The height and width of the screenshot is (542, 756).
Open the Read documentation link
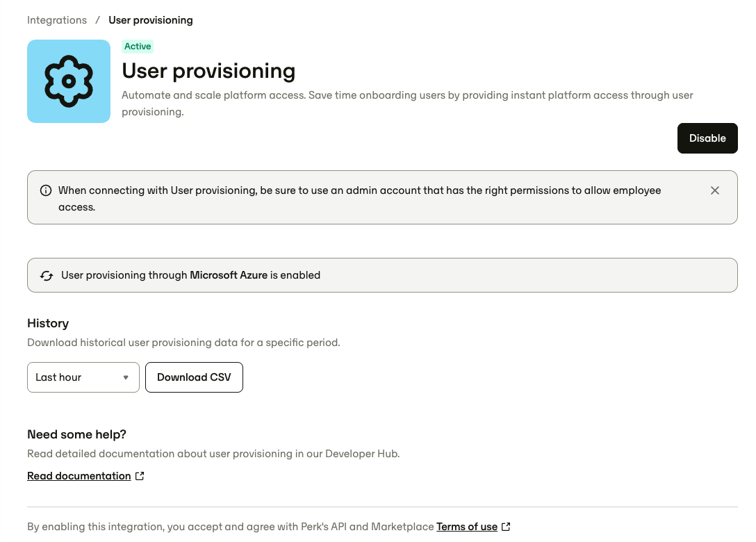click(x=79, y=476)
